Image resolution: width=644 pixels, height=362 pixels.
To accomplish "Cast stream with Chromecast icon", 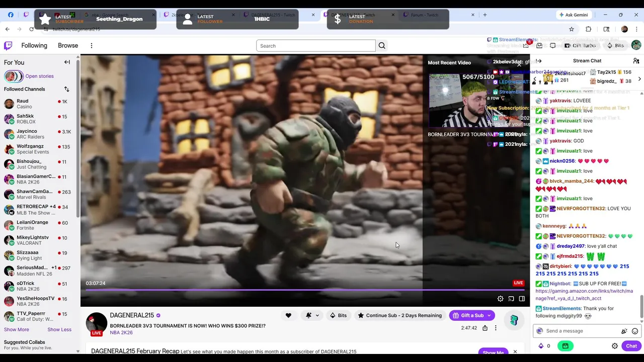I will point(511,299).
